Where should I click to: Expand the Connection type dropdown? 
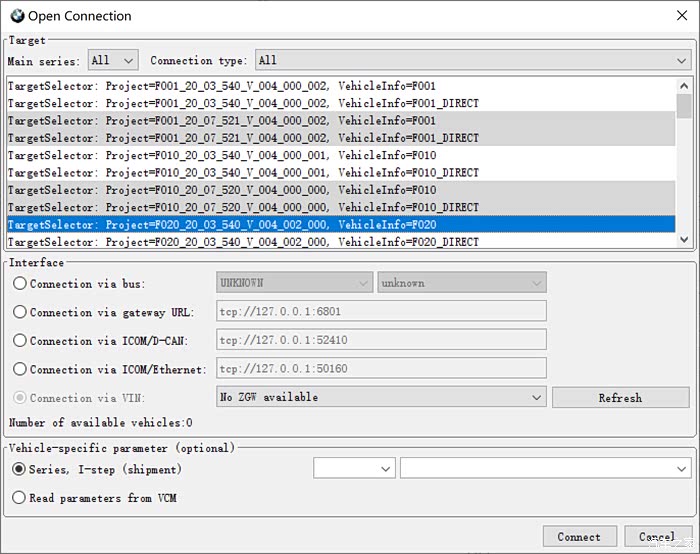(472, 61)
